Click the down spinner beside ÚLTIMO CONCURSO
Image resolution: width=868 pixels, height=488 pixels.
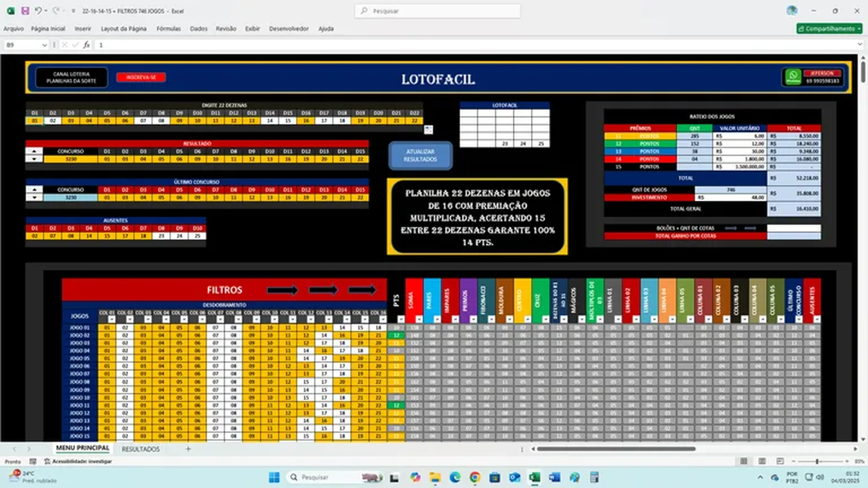[x=34, y=197]
